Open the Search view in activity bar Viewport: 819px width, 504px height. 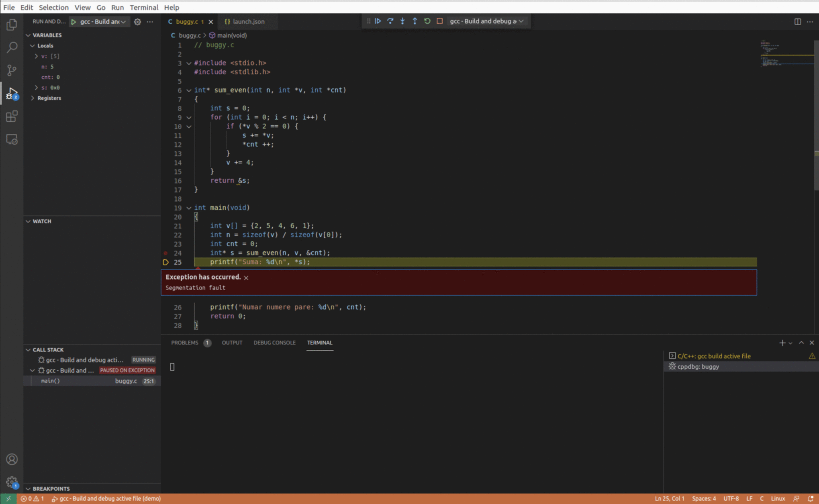[x=12, y=47]
